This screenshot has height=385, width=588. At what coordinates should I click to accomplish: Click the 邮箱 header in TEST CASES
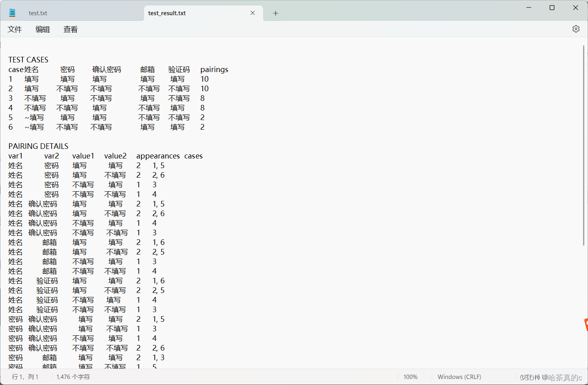tap(147, 69)
